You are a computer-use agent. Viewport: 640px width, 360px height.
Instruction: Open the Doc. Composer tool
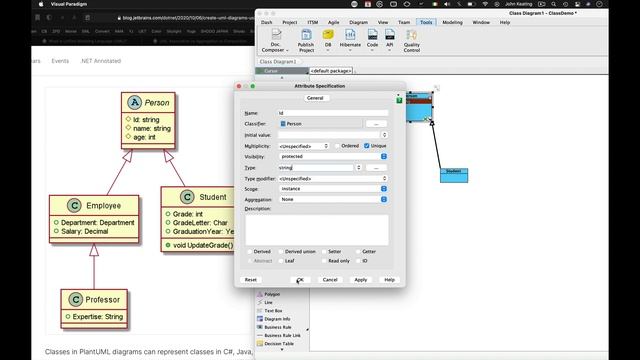(x=276, y=41)
